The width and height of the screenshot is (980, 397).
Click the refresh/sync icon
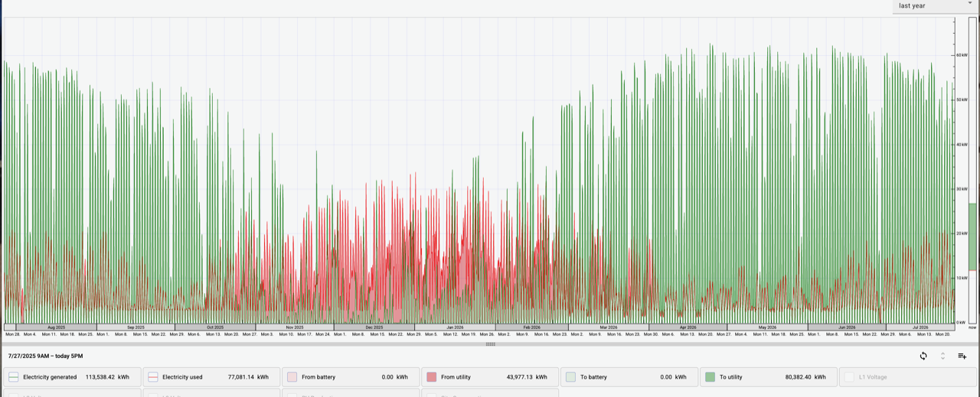pyautogui.click(x=923, y=356)
